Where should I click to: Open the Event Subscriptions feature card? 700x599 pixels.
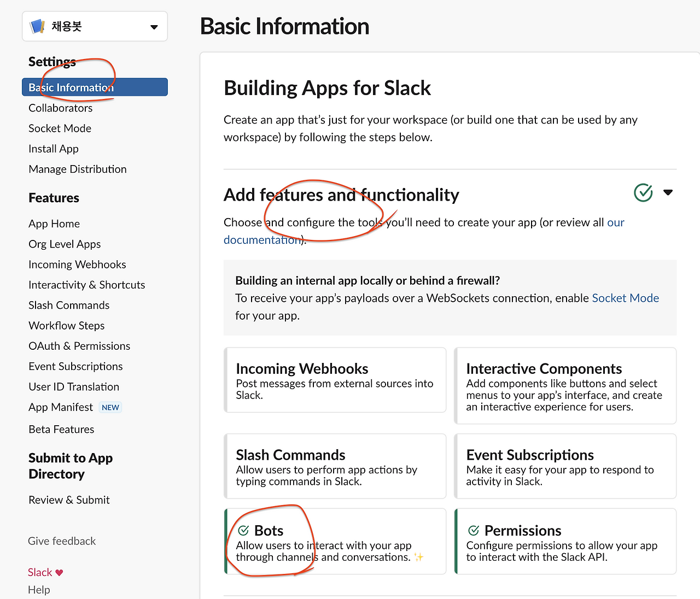[x=565, y=466]
